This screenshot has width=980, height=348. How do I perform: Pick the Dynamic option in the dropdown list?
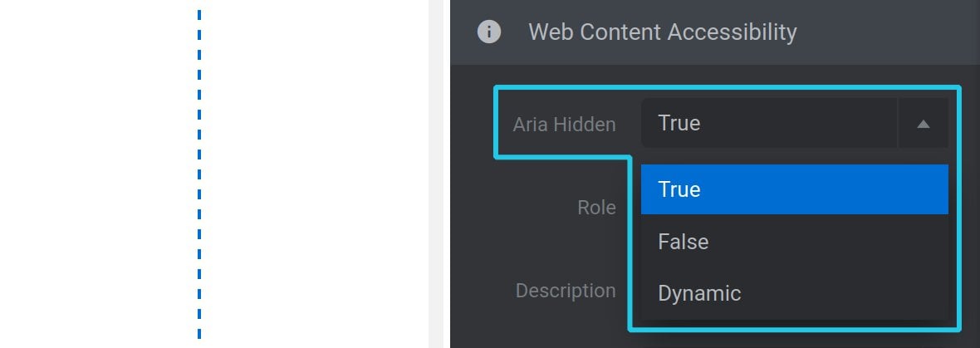tap(794, 293)
